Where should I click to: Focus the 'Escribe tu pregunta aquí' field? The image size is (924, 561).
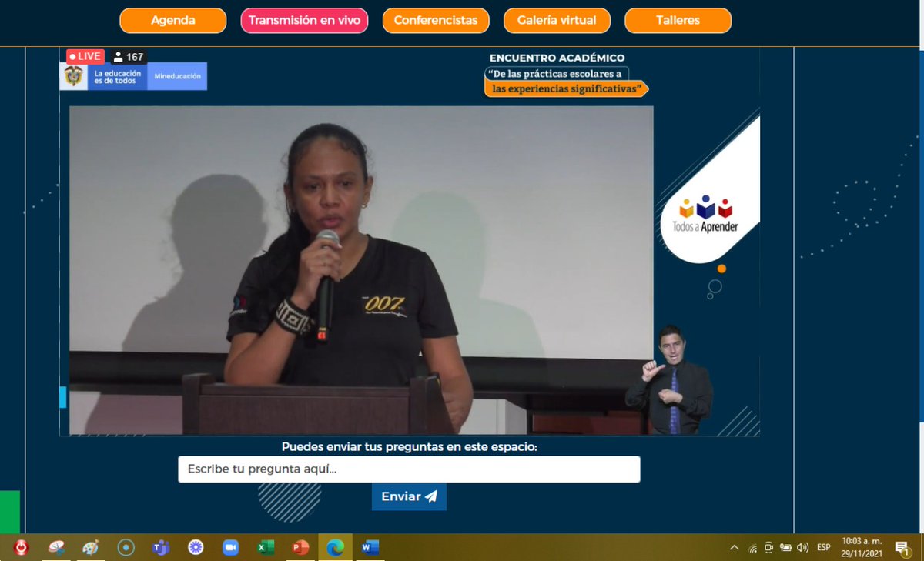click(x=409, y=469)
